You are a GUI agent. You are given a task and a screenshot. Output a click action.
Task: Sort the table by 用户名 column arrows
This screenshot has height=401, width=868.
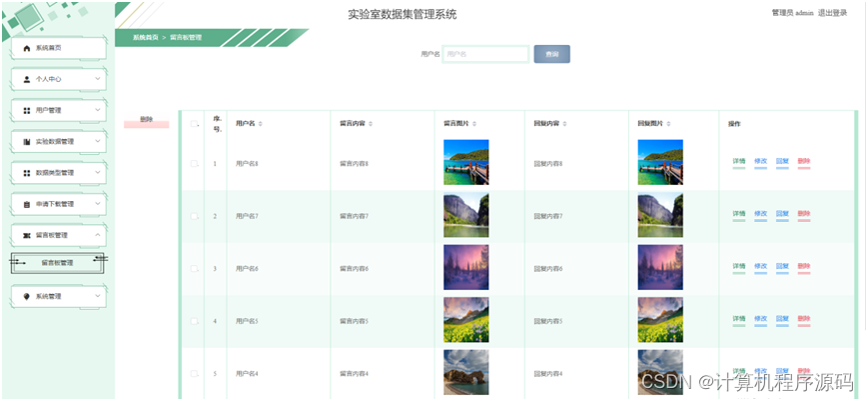click(260, 124)
